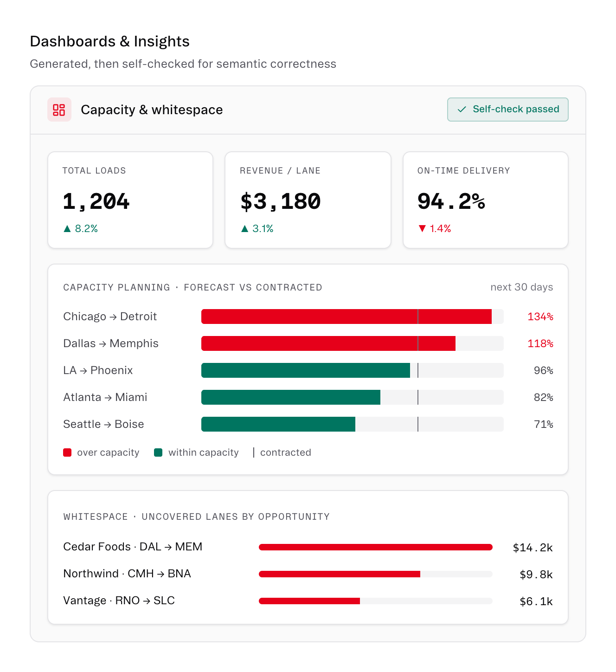Click the red down-triangle beside 1.4%
The height and width of the screenshot is (672, 616).
tap(422, 228)
